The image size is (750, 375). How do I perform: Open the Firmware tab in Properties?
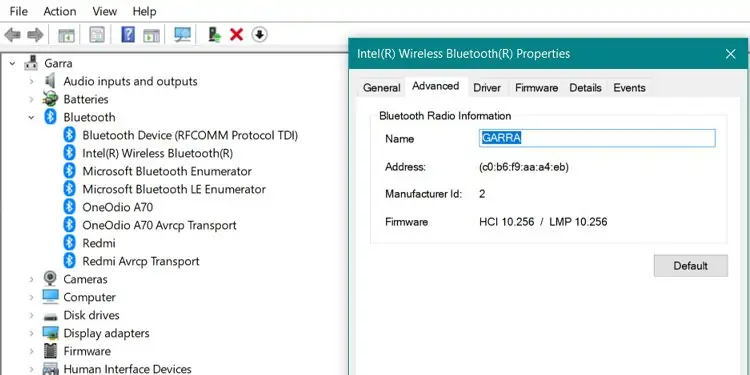point(536,88)
